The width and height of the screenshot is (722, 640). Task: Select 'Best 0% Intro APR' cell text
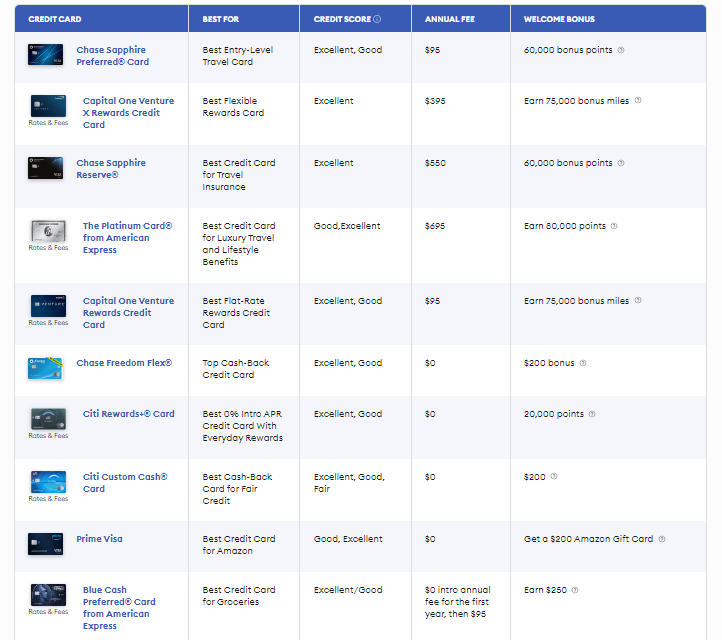click(x=243, y=426)
